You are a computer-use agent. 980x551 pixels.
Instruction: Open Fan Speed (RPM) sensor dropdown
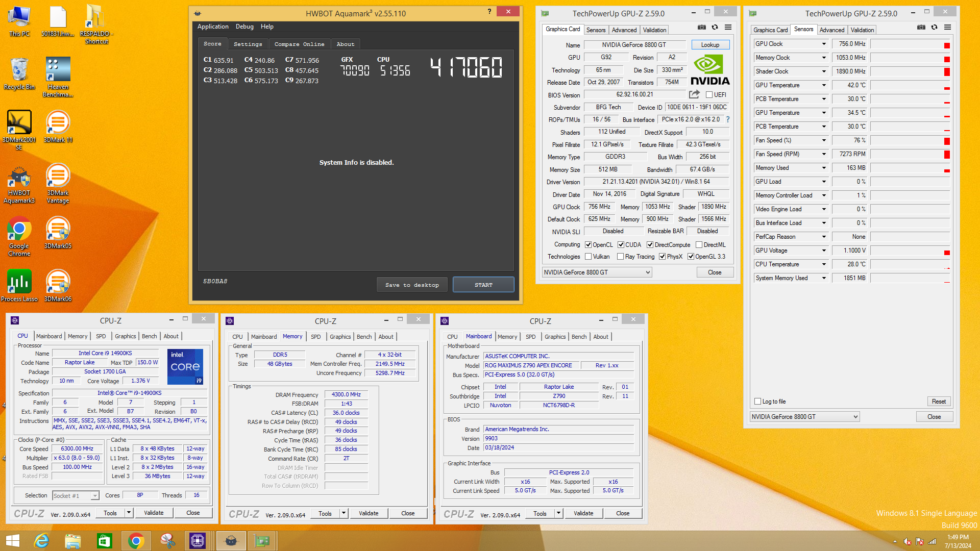[x=824, y=154]
